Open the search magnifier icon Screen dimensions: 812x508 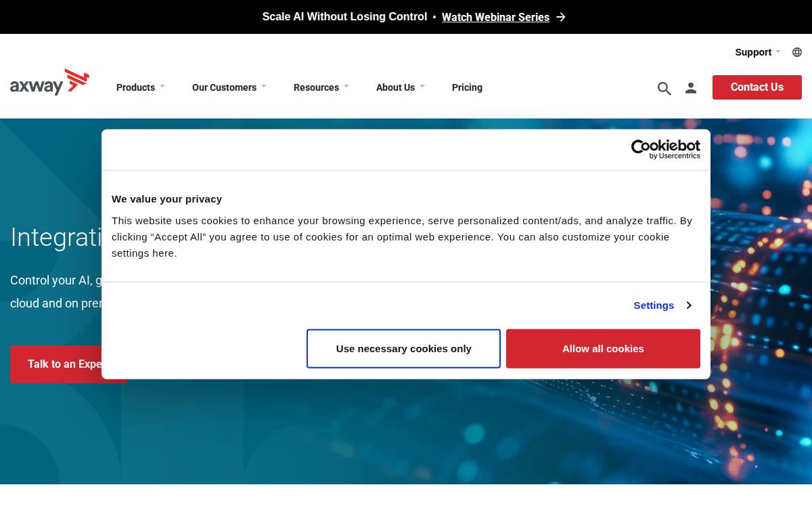point(664,88)
